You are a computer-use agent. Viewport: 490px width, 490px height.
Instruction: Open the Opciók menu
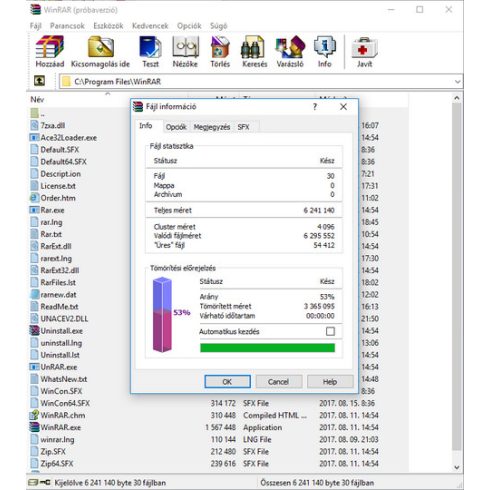[x=189, y=26]
